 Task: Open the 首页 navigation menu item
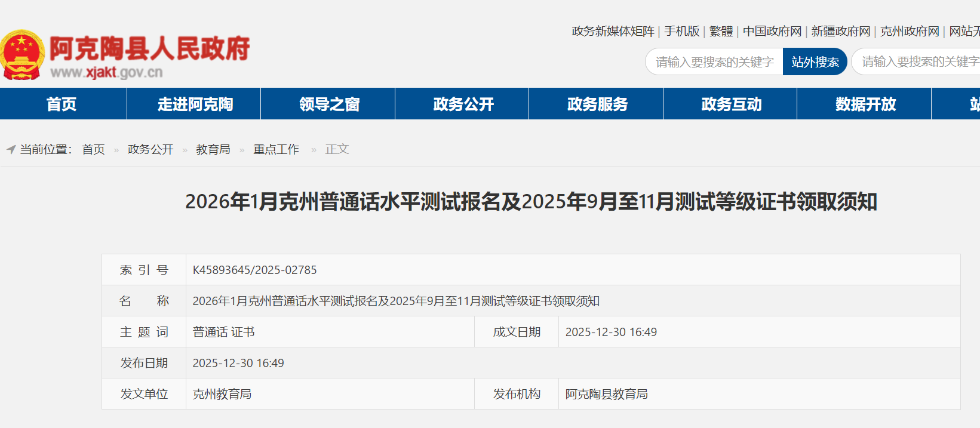tap(62, 104)
